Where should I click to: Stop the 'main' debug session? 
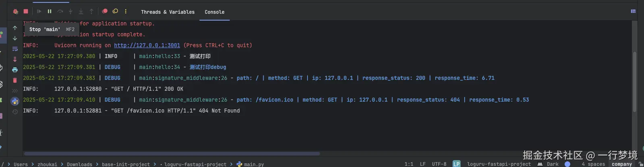point(26,11)
